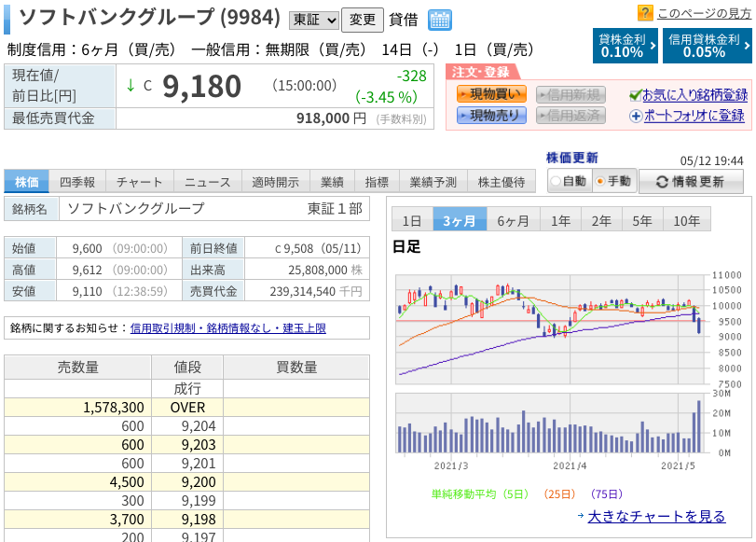The image size is (756, 542).
Task: Open the このページの見方 link
Action: click(x=705, y=13)
